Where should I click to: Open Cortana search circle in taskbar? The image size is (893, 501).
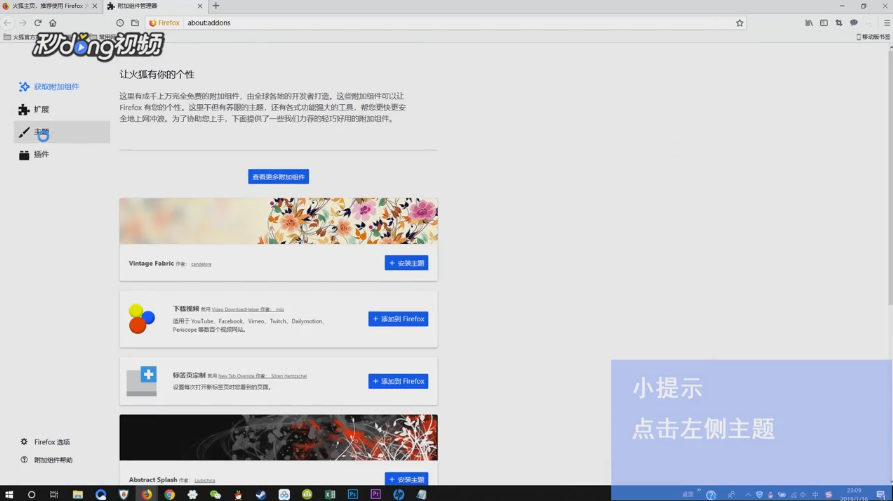31,494
